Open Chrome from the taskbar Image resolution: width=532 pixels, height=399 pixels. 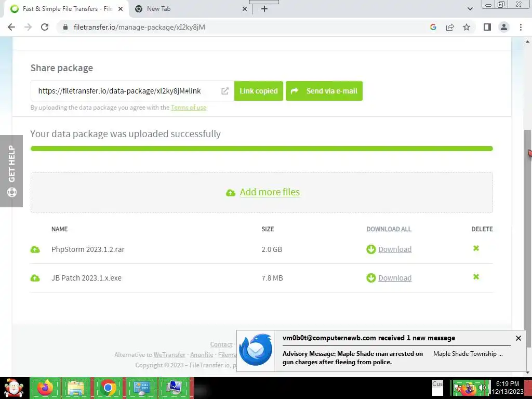[x=108, y=388]
